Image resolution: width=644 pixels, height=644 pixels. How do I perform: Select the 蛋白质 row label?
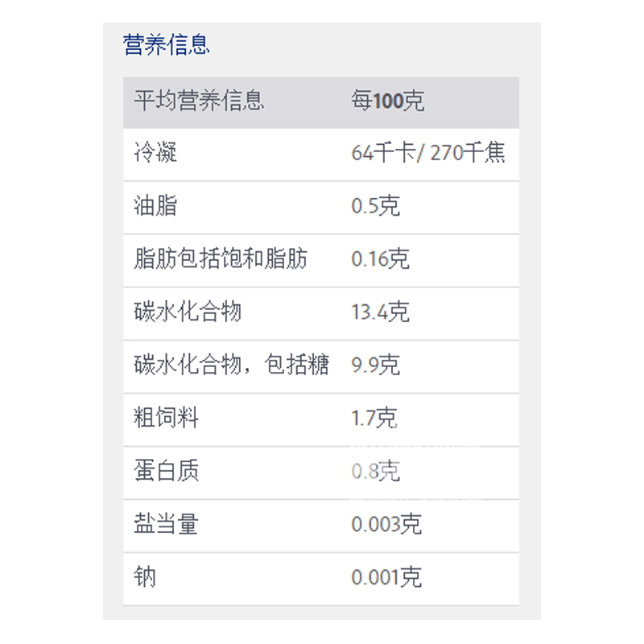pos(166,472)
